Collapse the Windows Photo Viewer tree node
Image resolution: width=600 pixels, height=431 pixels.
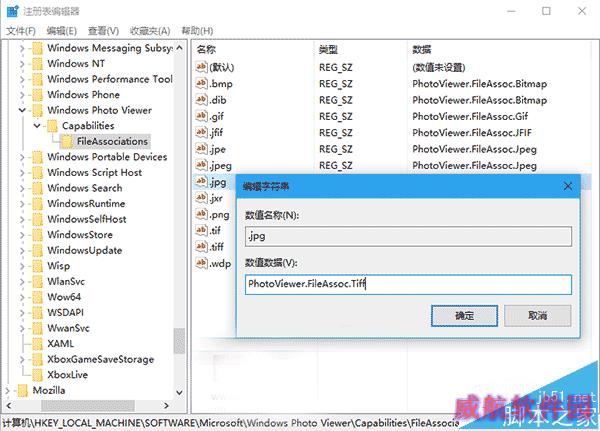22,110
